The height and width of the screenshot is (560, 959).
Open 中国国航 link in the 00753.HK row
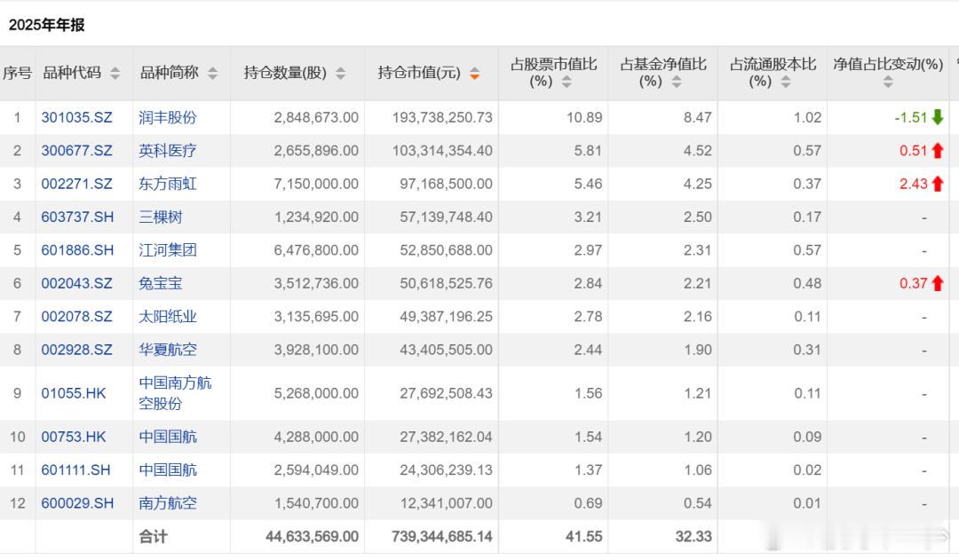168,437
